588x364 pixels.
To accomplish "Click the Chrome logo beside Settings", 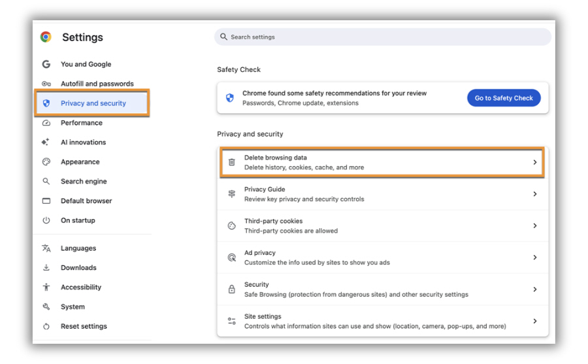I will (x=46, y=37).
